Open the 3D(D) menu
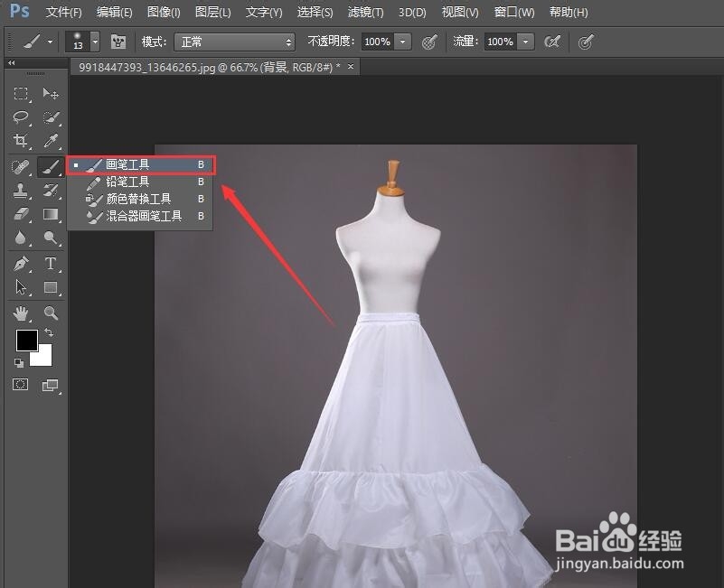 412,12
